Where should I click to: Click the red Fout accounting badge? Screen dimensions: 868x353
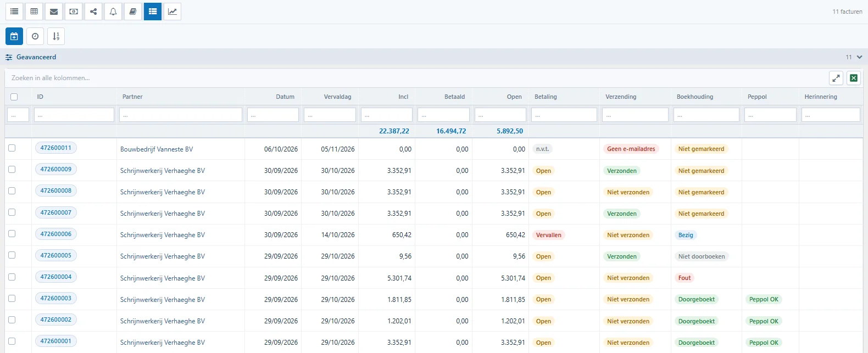(685, 278)
